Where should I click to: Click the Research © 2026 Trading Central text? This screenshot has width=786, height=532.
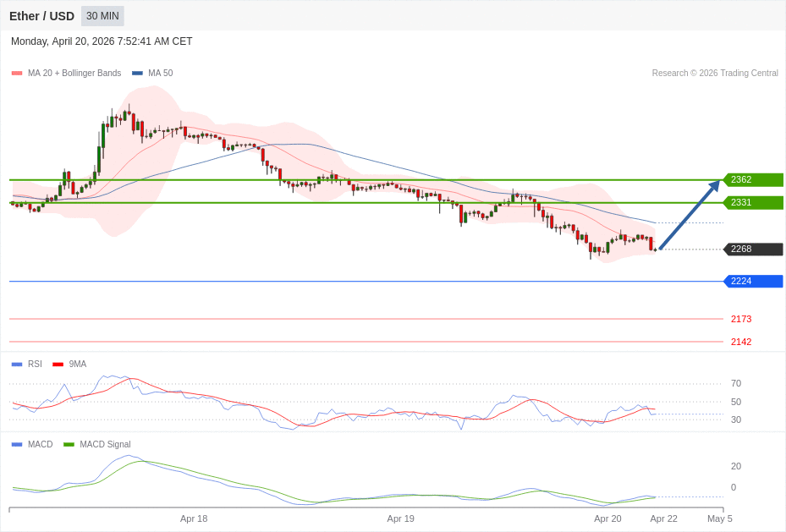pyautogui.click(x=715, y=74)
